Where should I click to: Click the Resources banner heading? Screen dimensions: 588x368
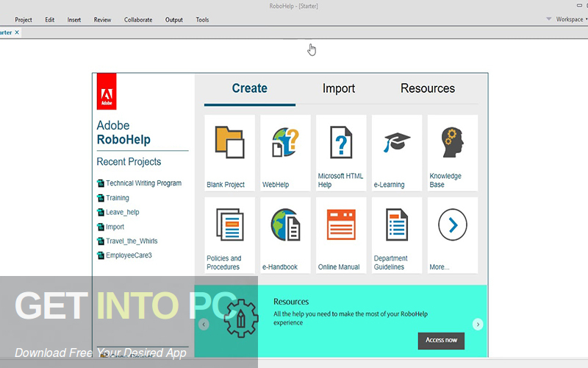click(x=291, y=302)
